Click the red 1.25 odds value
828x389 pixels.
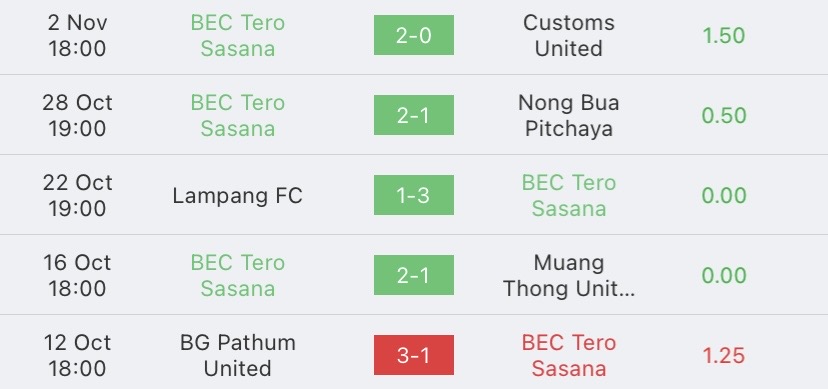coord(723,355)
